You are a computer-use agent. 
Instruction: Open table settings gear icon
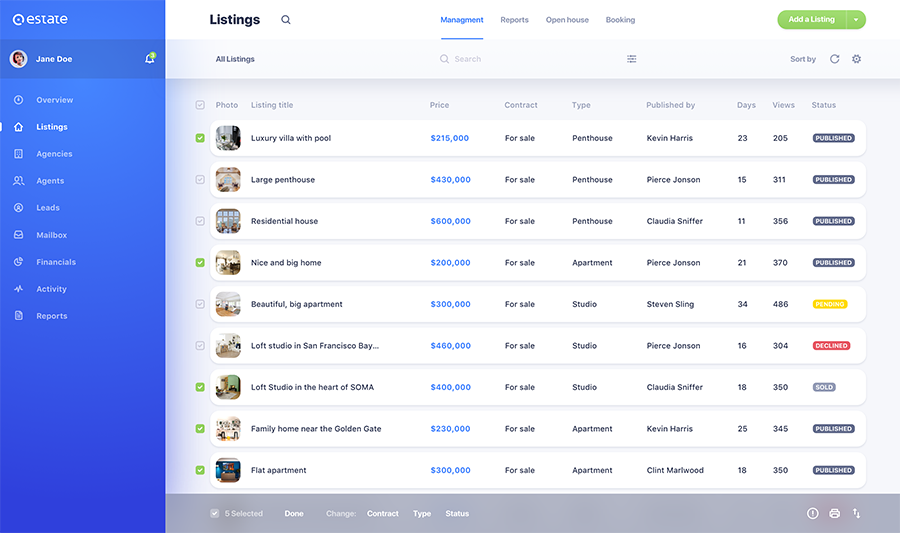click(856, 59)
